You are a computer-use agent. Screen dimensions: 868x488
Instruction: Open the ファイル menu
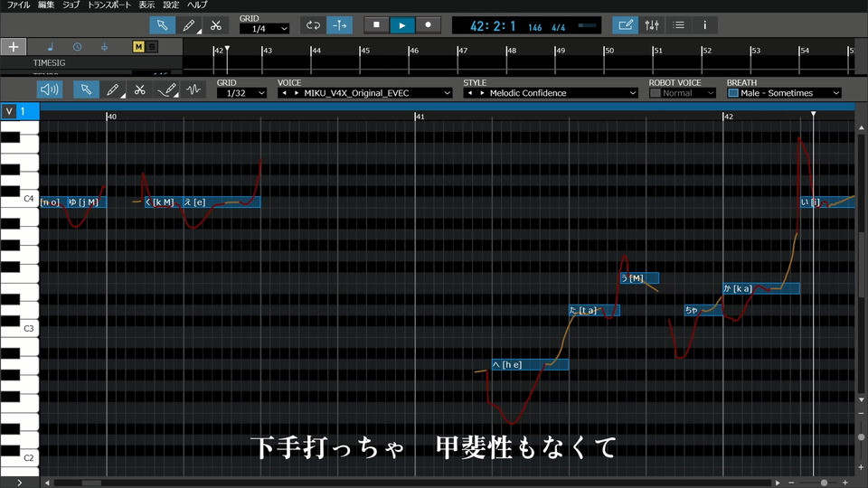18,5
